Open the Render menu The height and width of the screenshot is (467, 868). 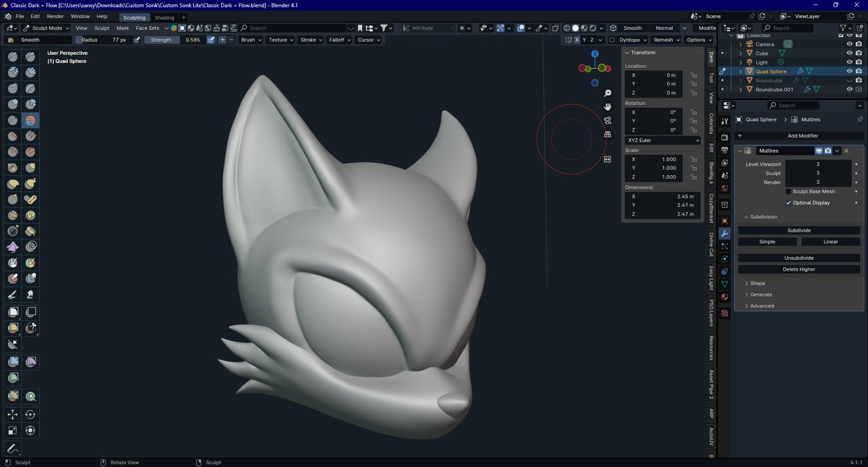coord(55,16)
